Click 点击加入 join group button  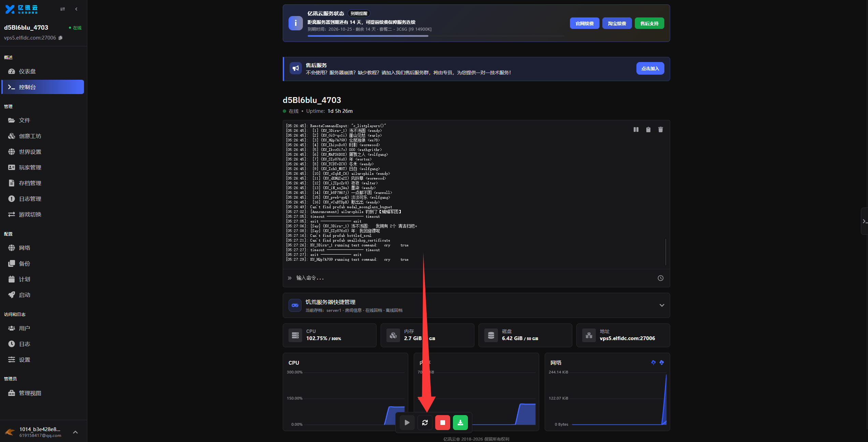pos(650,68)
